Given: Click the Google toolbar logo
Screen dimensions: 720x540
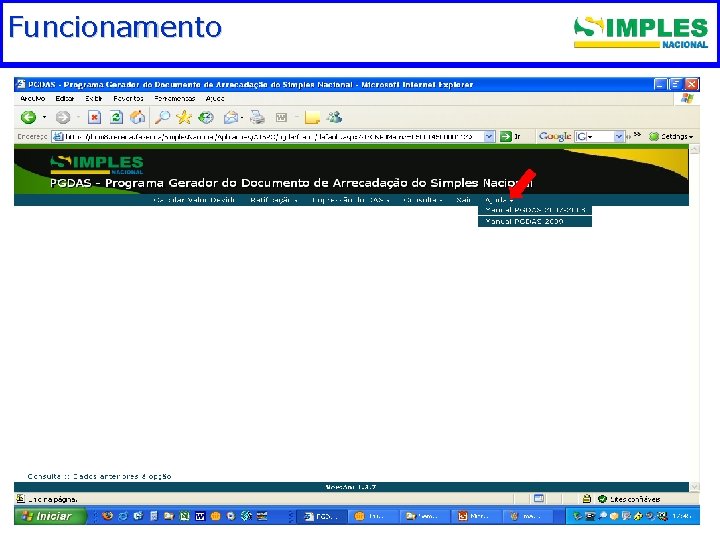Looking at the screenshot, I should (555, 136).
